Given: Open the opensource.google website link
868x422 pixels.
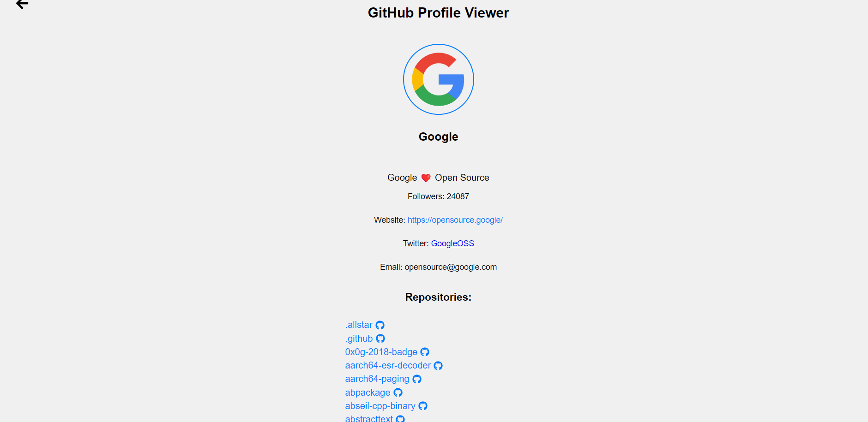Looking at the screenshot, I should coord(455,220).
